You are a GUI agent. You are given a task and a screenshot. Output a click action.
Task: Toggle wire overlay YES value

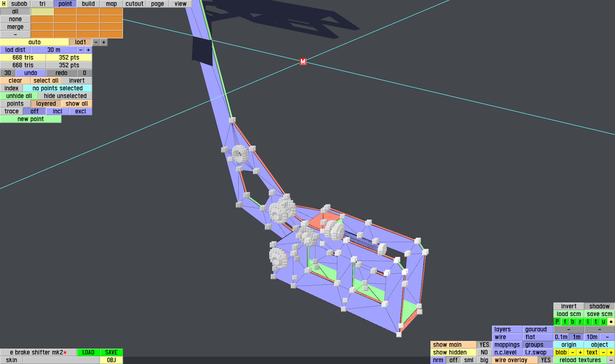pyautogui.click(x=545, y=360)
